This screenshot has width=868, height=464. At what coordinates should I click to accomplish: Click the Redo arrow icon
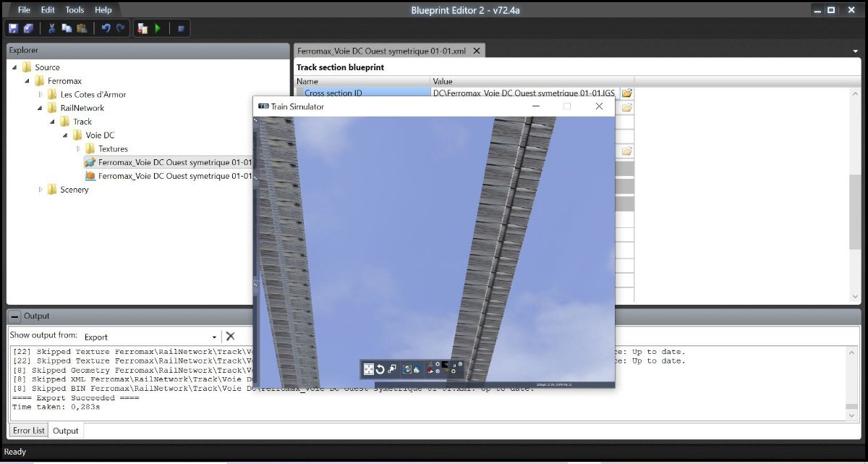121,28
